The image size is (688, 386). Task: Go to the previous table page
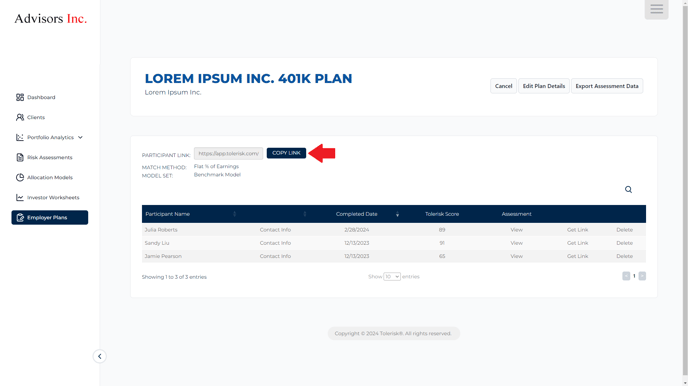626,276
